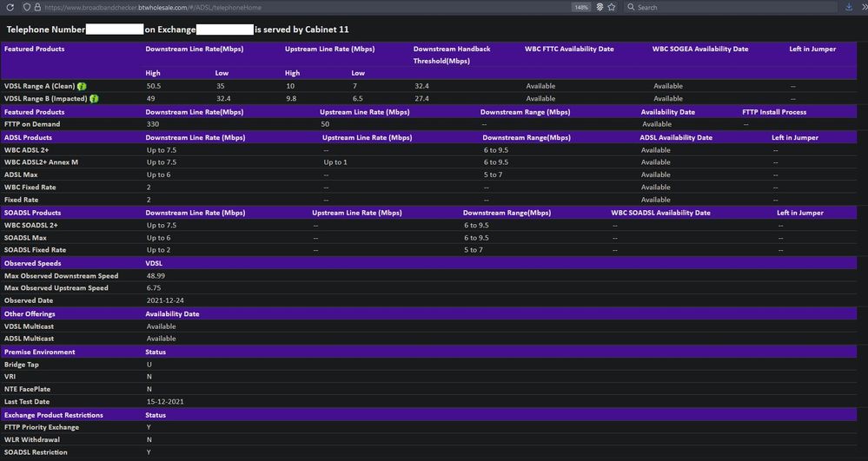Click 'WBC SOADSL Availability Date' header
868x461 pixels.
(660, 213)
